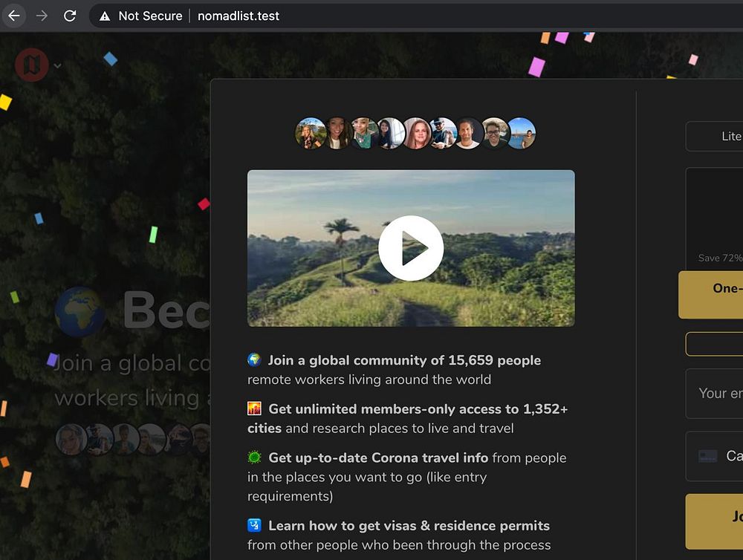Click the Save 72% label
743x560 pixels.
[x=720, y=258]
